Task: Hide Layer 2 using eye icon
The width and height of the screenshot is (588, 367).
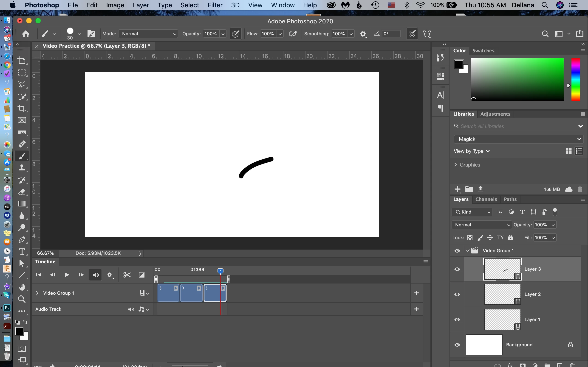Action: point(457,295)
